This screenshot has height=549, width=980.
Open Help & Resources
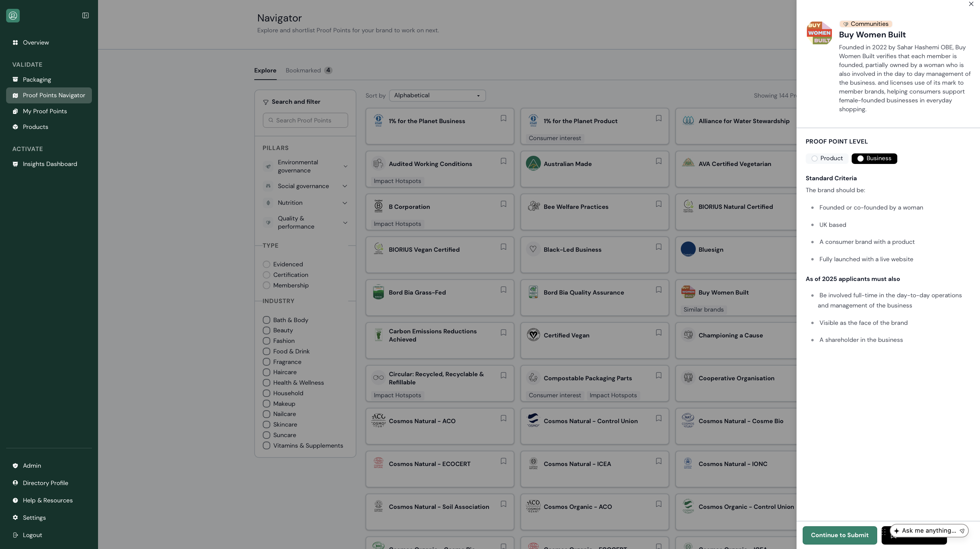point(49,501)
